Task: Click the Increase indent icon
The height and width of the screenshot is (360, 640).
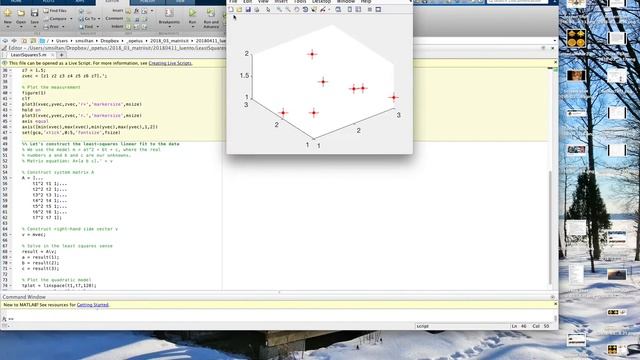Action: click(x=136, y=27)
